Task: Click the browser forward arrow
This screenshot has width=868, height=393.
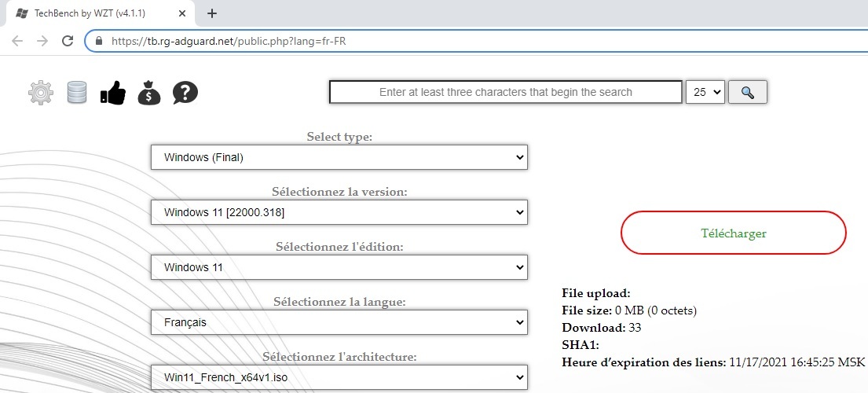Action: tap(42, 41)
